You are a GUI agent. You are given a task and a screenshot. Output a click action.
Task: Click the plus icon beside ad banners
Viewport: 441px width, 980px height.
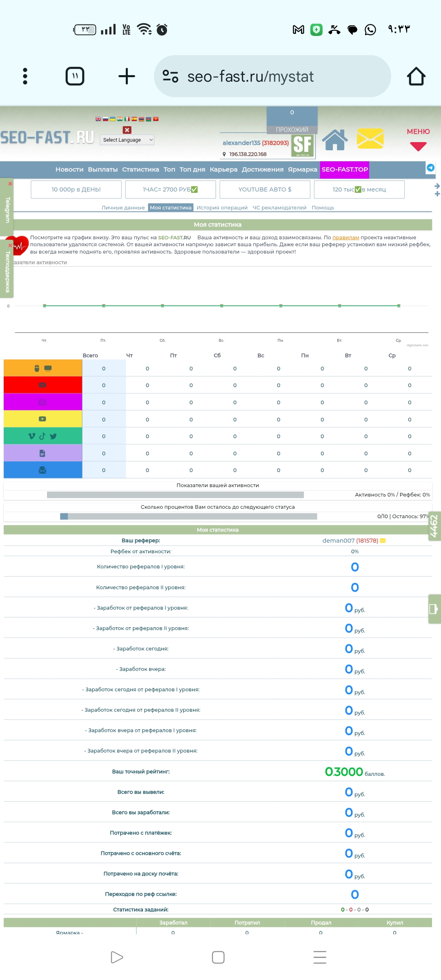click(437, 194)
